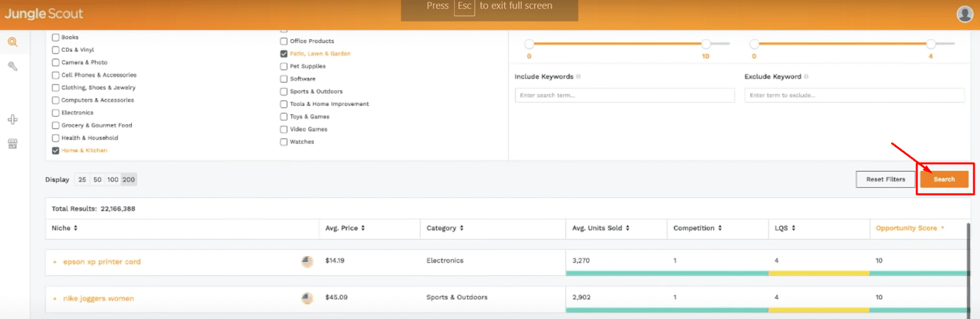Expand the epson xp printer cord row

(x=55, y=262)
